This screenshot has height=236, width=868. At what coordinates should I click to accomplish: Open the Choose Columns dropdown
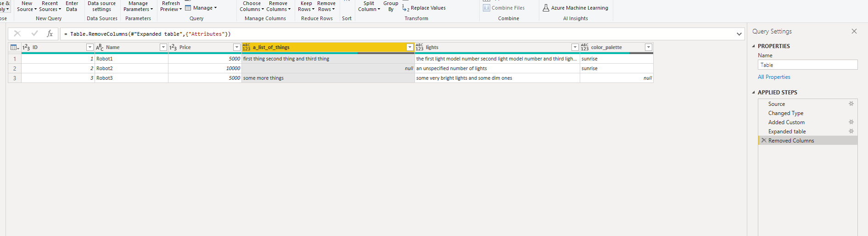click(252, 6)
